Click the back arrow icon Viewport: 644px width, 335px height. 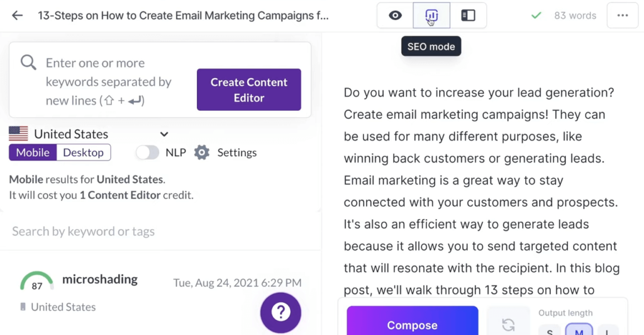click(18, 15)
